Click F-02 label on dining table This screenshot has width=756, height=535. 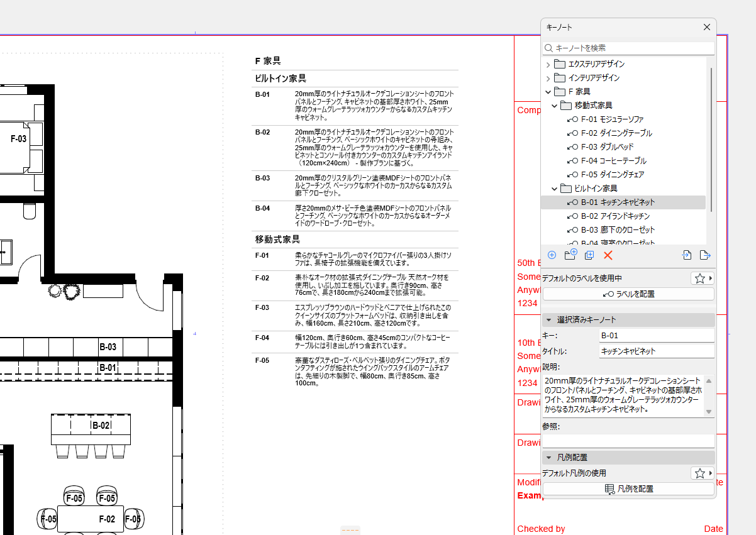coord(107,519)
